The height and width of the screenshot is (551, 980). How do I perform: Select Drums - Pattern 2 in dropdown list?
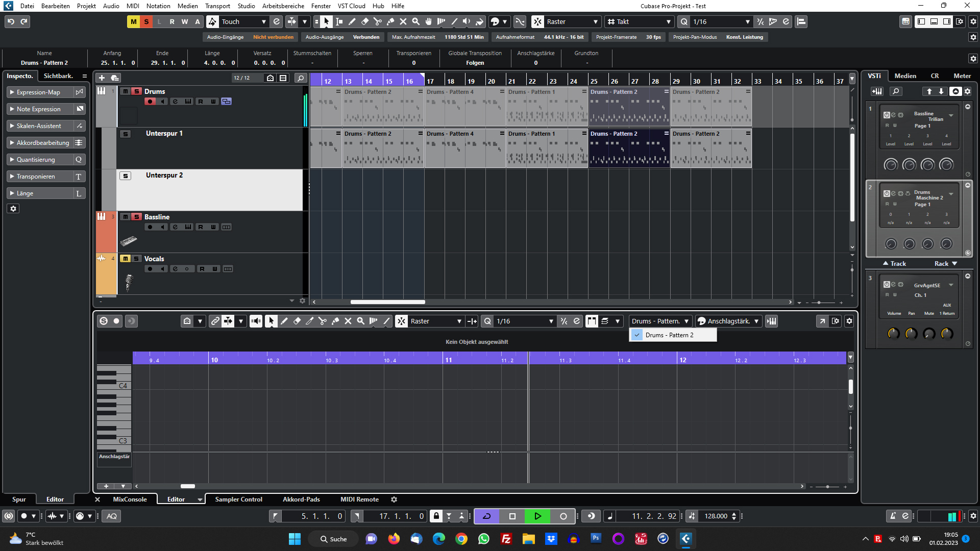pos(673,335)
